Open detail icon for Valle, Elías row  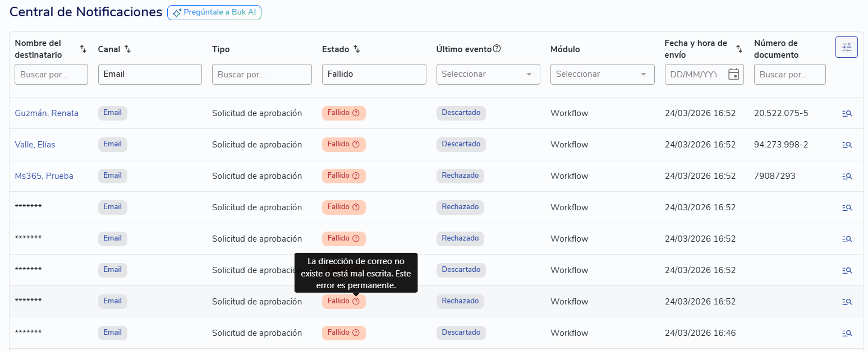tap(847, 145)
